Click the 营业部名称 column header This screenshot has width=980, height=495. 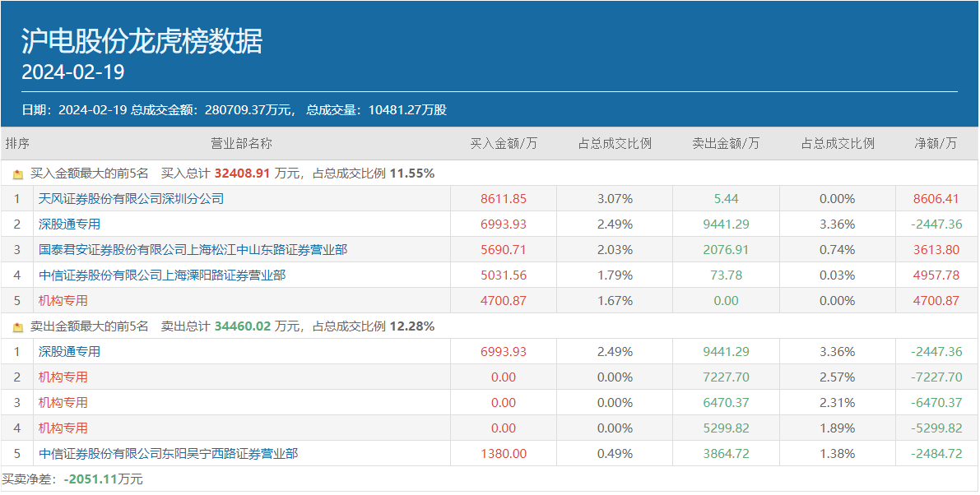[x=241, y=144]
